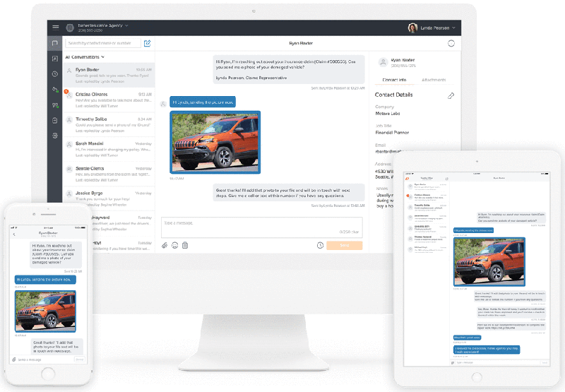Open the Ryan Baxter conversation row
The width and height of the screenshot is (565, 392).
109,75
